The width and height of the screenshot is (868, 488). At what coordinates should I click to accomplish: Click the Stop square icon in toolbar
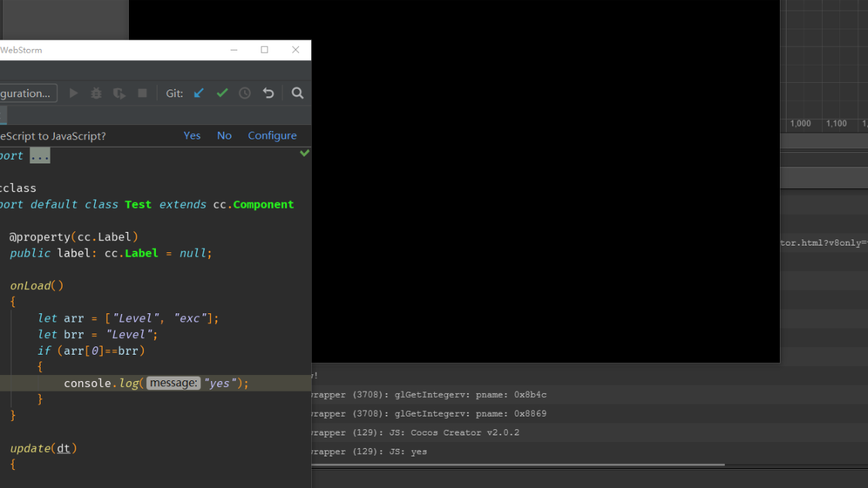click(x=142, y=93)
